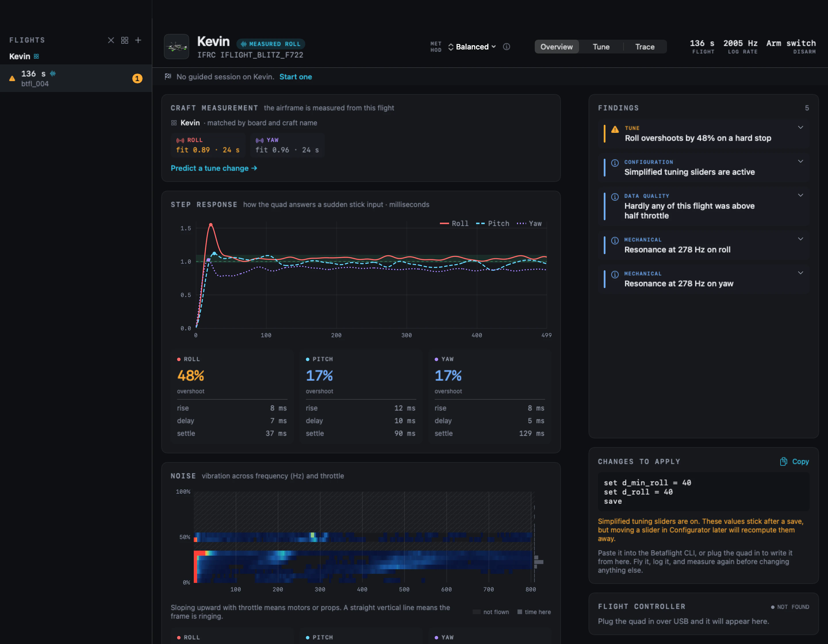Viewport: 828px width, 644px height.
Task: Click the Yaw fit 0.96 measurement chip
Action: [287, 145]
